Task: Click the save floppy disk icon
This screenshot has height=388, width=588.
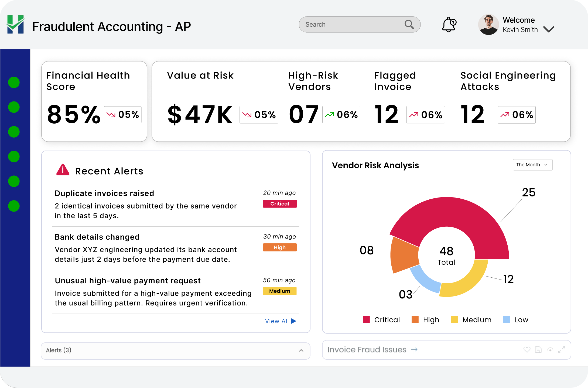Action: pyautogui.click(x=538, y=350)
